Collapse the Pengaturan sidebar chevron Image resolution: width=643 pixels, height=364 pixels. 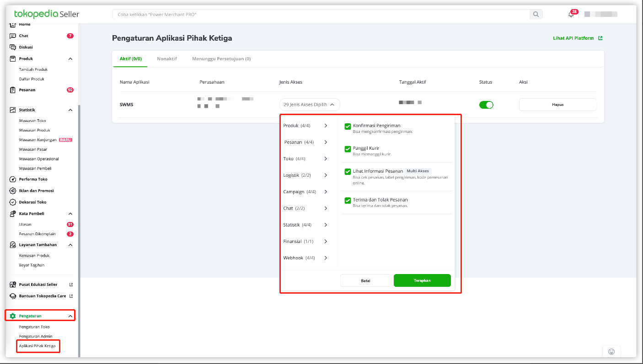[x=70, y=316]
